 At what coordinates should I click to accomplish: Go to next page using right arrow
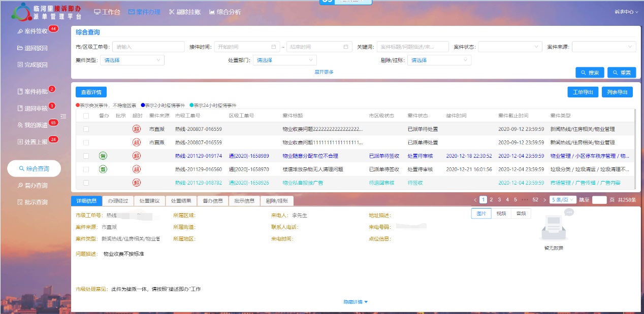pyautogui.click(x=544, y=200)
